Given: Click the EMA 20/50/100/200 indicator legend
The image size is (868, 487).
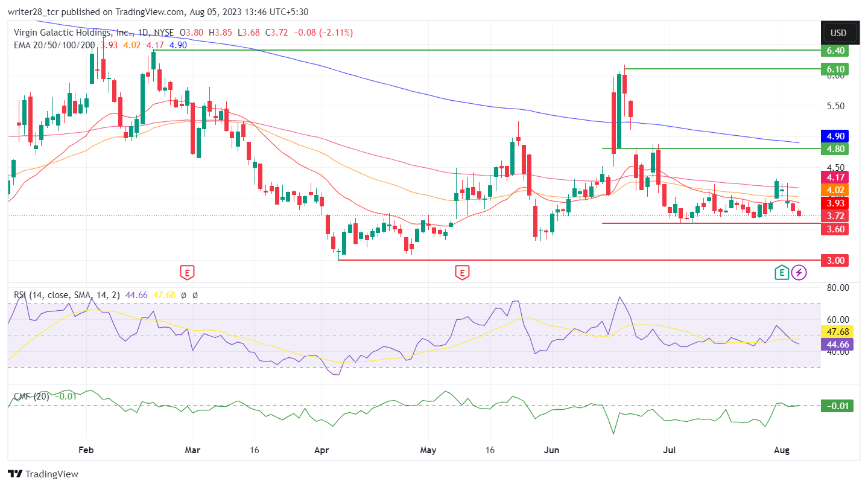Looking at the screenshot, I should click(x=55, y=44).
